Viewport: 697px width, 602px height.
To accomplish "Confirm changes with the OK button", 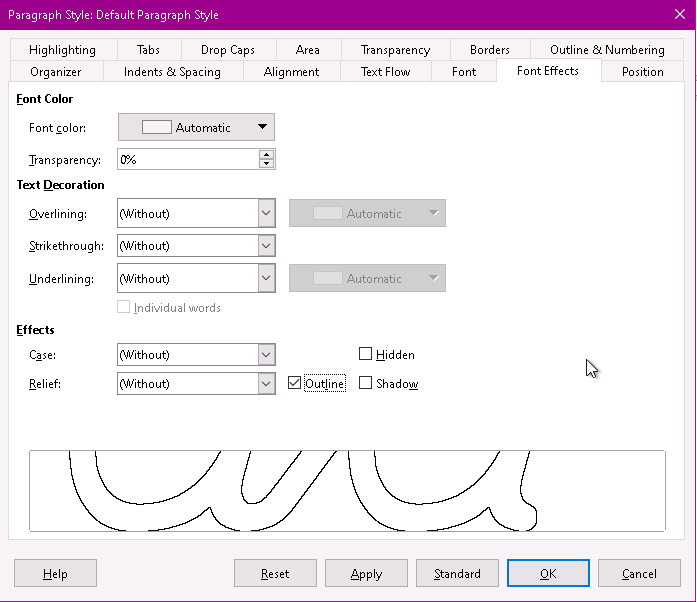I will (x=548, y=574).
